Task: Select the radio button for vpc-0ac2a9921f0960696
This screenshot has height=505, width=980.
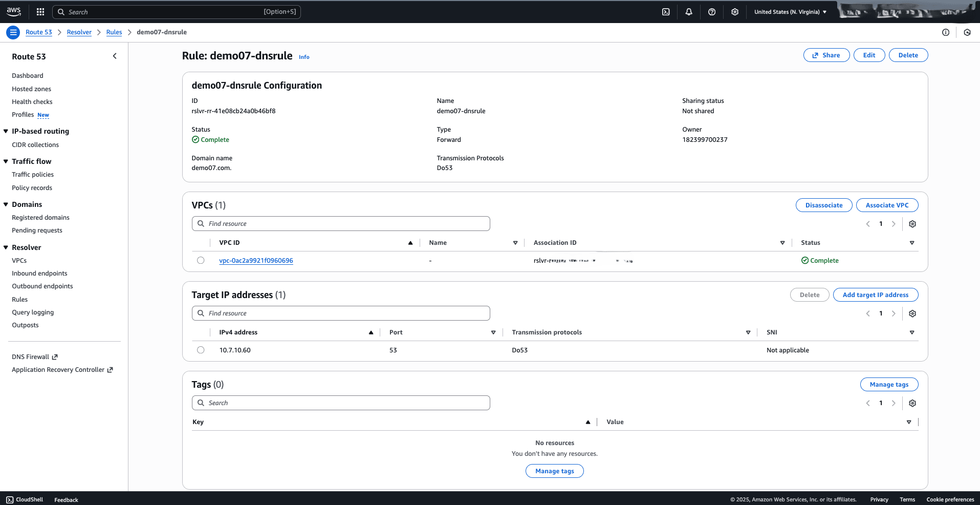Action: [201, 260]
